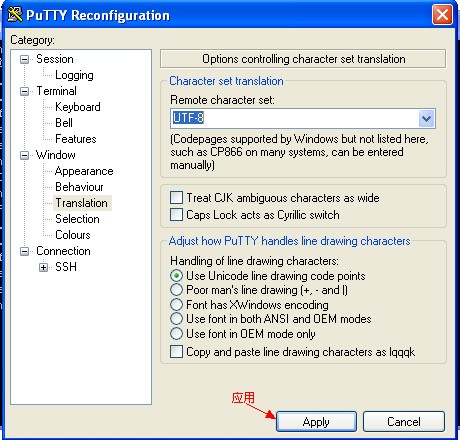Collapse the Terminal tree node
Screen dimensions: 460x440
(x=24, y=91)
